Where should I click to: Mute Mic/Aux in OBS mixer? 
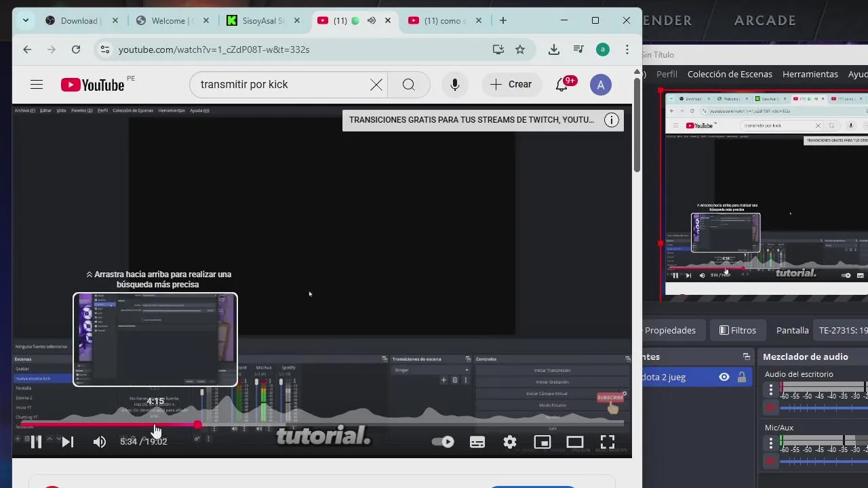tap(771, 461)
